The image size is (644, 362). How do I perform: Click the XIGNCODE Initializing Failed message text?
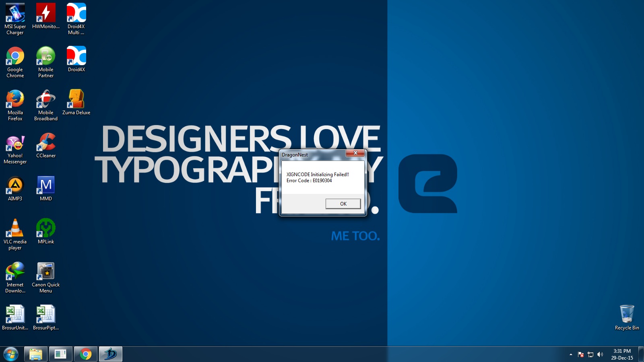[318, 175]
